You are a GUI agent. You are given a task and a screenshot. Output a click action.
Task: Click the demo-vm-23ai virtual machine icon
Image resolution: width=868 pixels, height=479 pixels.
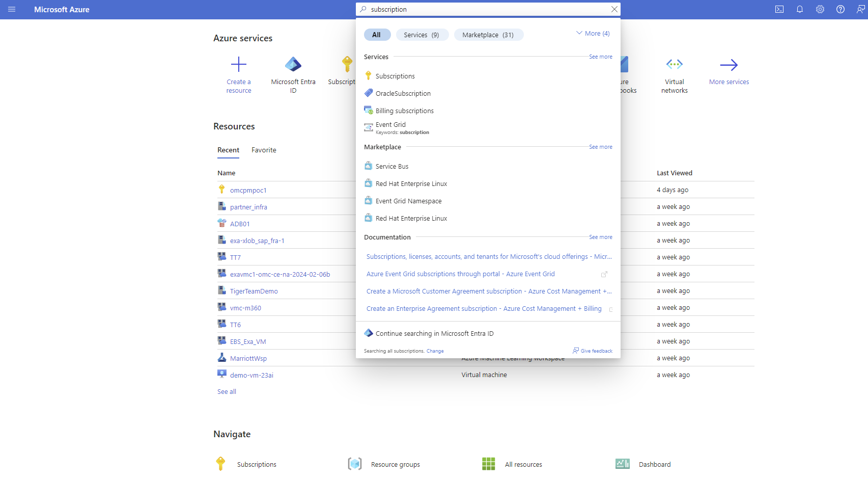tap(222, 374)
